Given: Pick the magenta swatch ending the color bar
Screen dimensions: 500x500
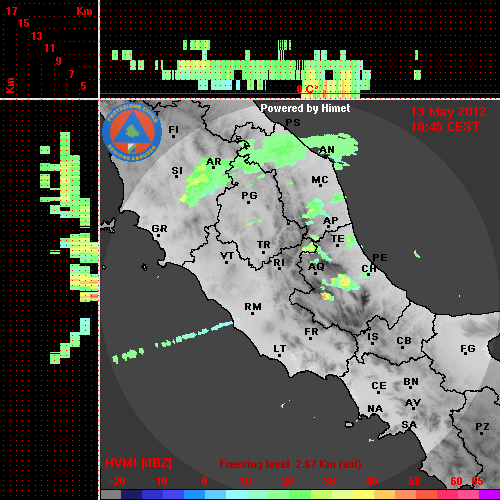Looking at the screenshot, I should (x=489, y=495).
